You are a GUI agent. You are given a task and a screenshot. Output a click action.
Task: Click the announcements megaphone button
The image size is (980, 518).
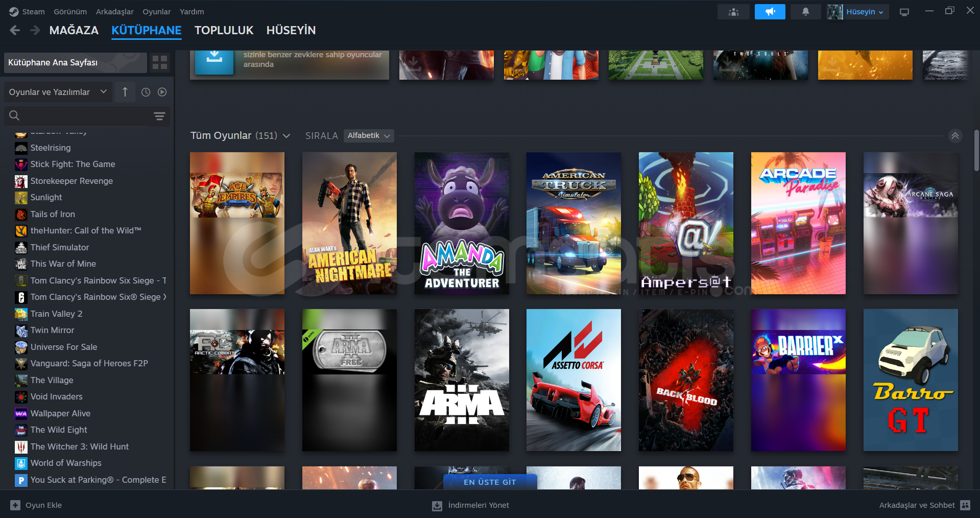(770, 12)
